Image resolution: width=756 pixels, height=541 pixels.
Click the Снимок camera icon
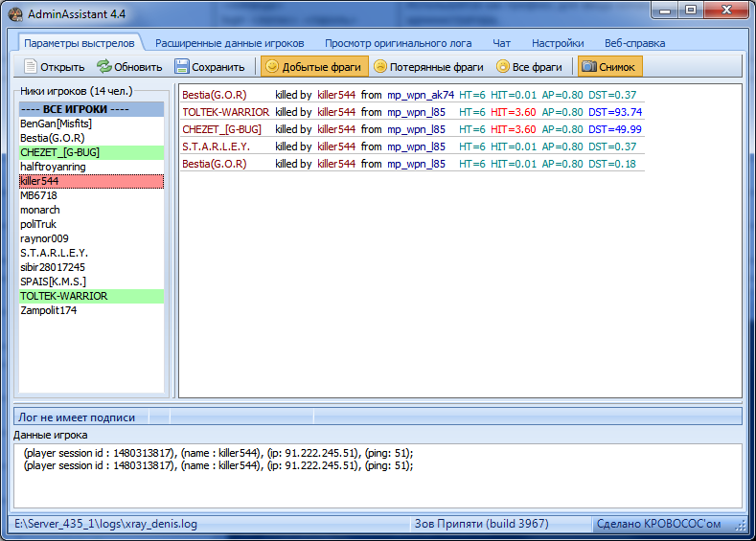(x=588, y=66)
